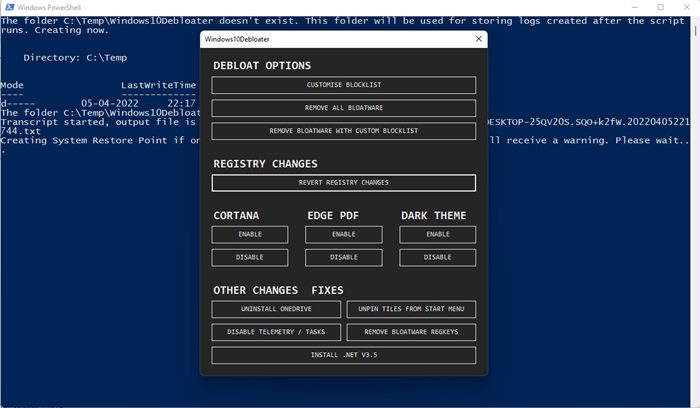The height and width of the screenshot is (408, 700).
Task: Close the Windows10Debloater dialog
Action: tap(479, 39)
